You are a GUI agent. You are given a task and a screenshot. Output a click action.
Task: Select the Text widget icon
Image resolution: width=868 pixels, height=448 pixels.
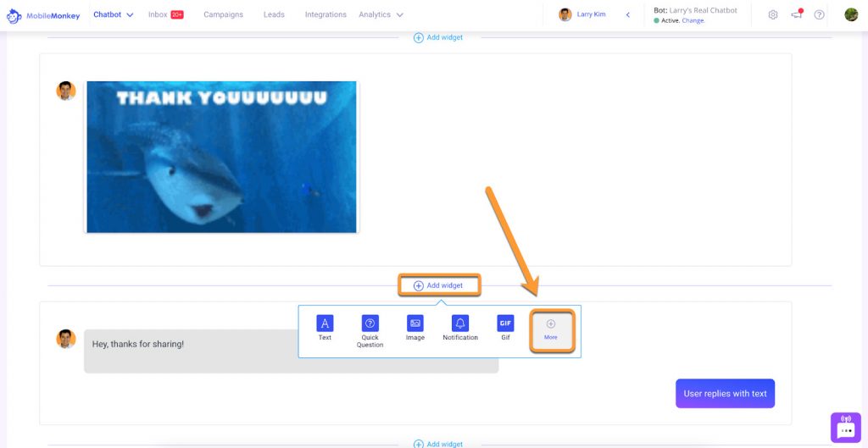click(x=325, y=324)
